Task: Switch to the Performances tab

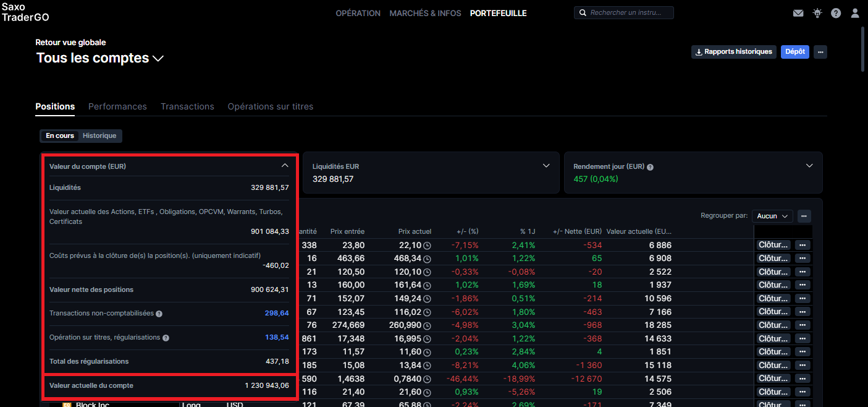Action: 117,106
